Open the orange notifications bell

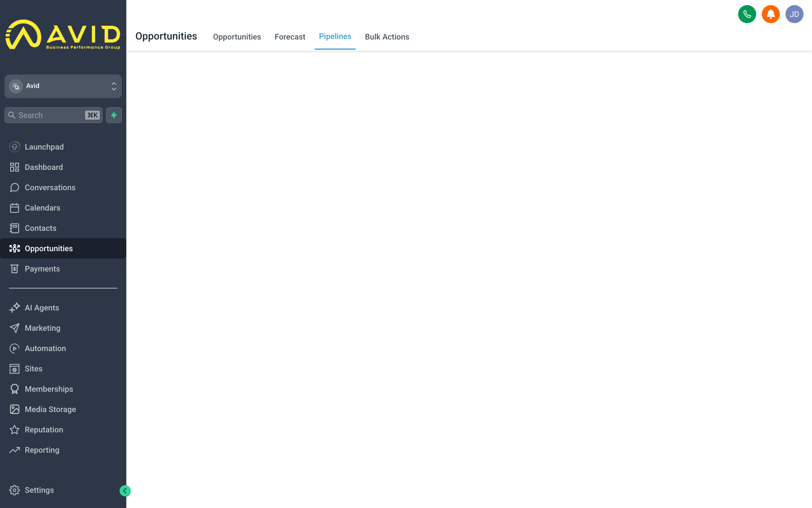(x=770, y=14)
